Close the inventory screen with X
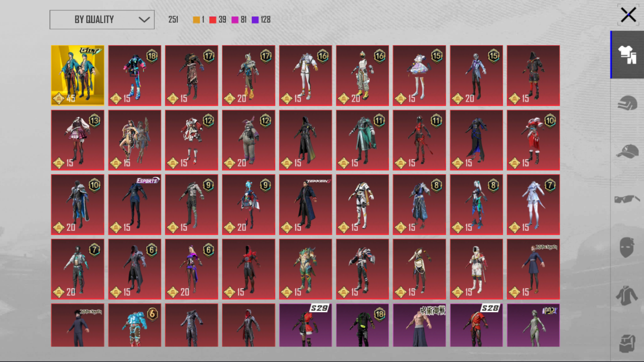The width and height of the screenshot is (644, 362). point(628,15)
